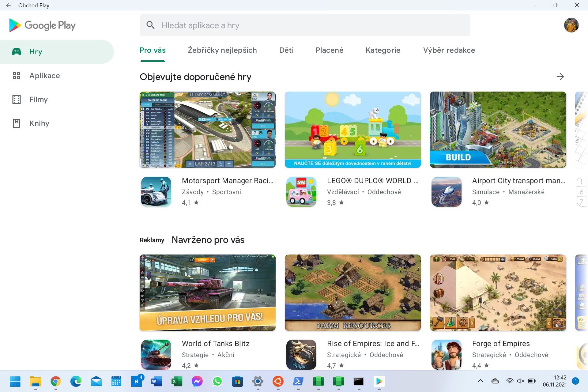Open Airport City transport manager title
588x392 pixels.
click(518, 181)
